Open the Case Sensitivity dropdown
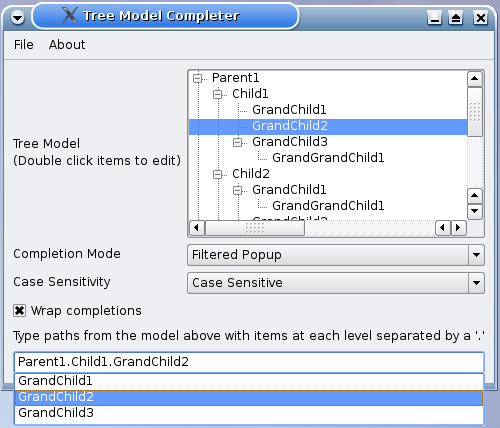 coord(336,283)
